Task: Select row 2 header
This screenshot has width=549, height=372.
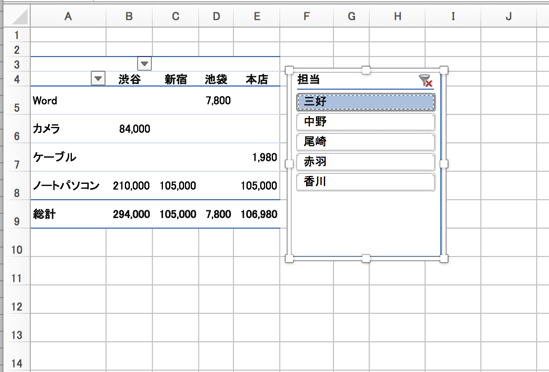Action: click(x=17, y=50)
